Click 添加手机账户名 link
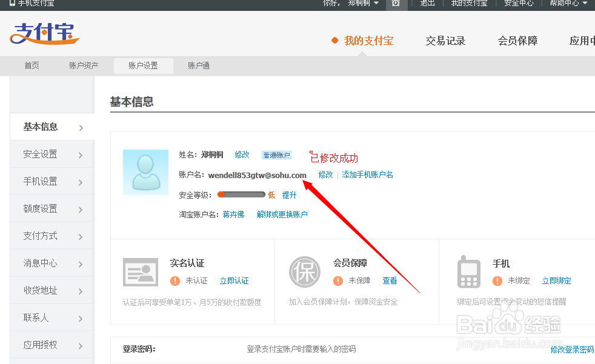 pyautogui.click(x=367, y=175)
